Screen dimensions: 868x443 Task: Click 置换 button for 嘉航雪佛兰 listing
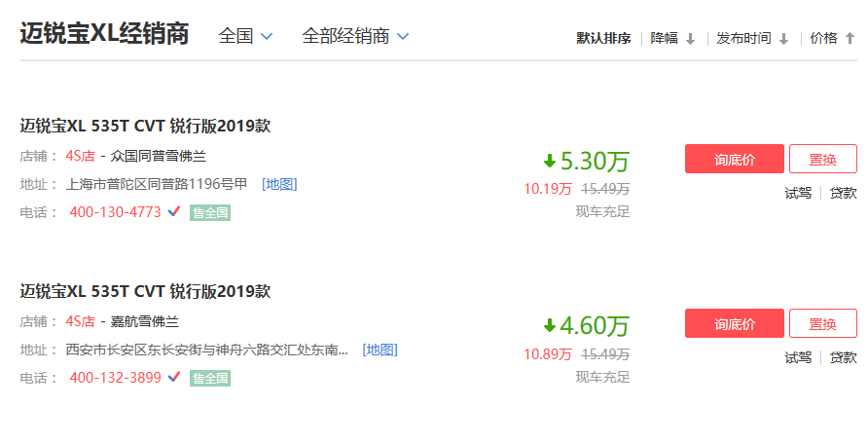[822, 324]
